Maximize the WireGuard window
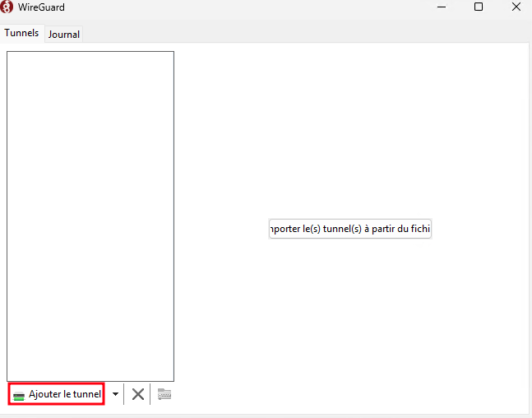The image size is (532, 418). coord(479,7)
